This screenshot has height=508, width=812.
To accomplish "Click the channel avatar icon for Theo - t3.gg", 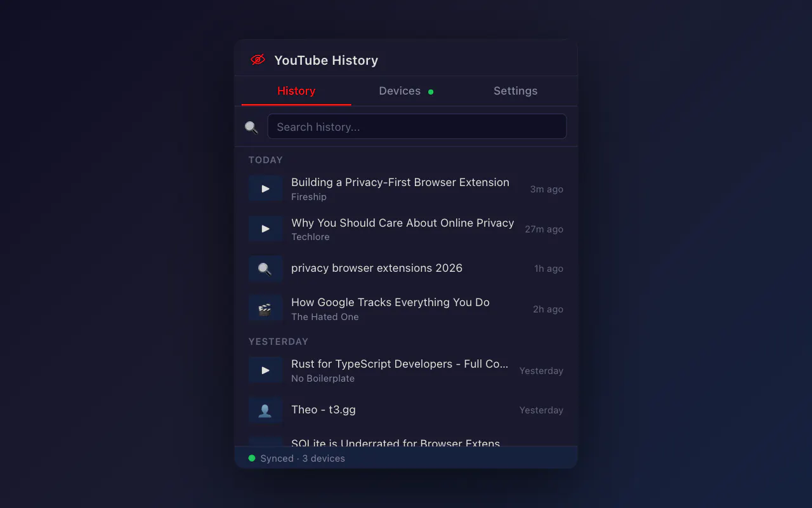I will (x=265, y=410).
